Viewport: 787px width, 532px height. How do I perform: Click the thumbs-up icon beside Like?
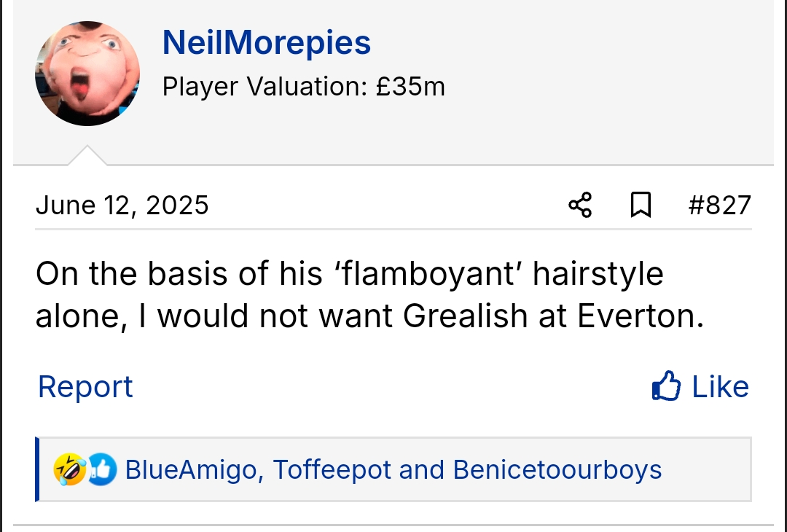click(666, 386)
